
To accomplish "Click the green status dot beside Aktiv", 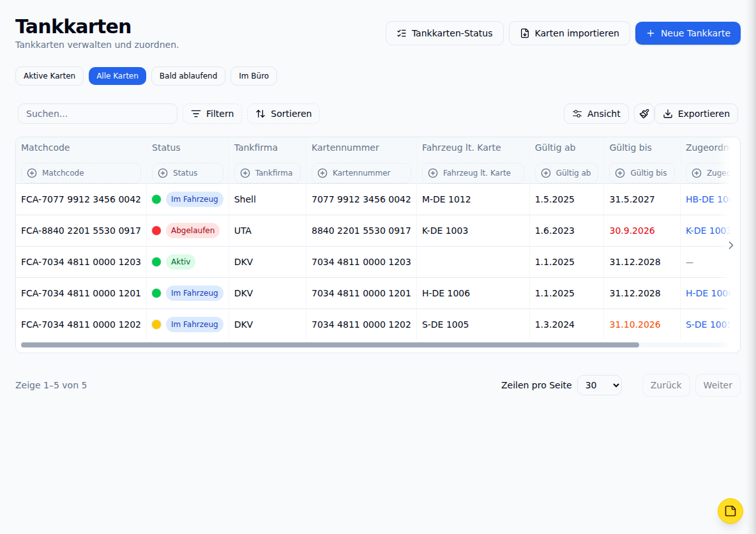I will [x=156, y=262].
